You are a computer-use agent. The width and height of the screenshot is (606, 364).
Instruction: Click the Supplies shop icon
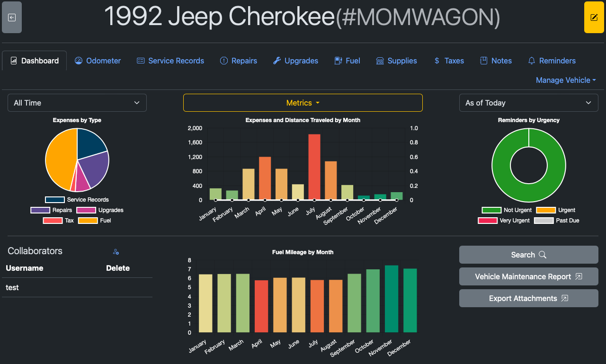[x=380, y=61]
